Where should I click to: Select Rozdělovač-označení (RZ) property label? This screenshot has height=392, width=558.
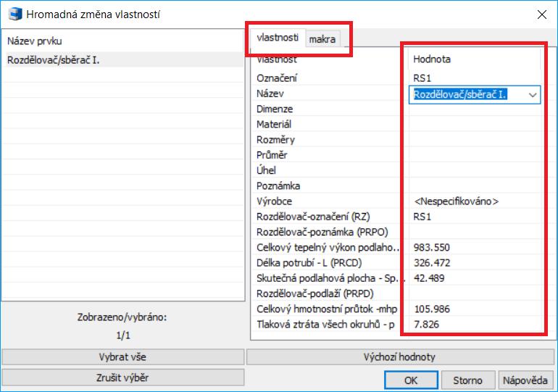pos(313,217)
